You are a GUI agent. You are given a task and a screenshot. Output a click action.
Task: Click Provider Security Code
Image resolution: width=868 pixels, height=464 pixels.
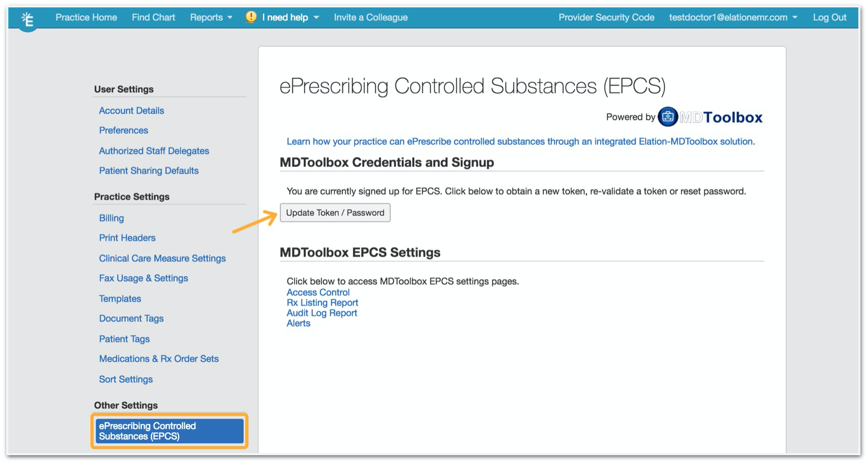[x=606, y=18]
